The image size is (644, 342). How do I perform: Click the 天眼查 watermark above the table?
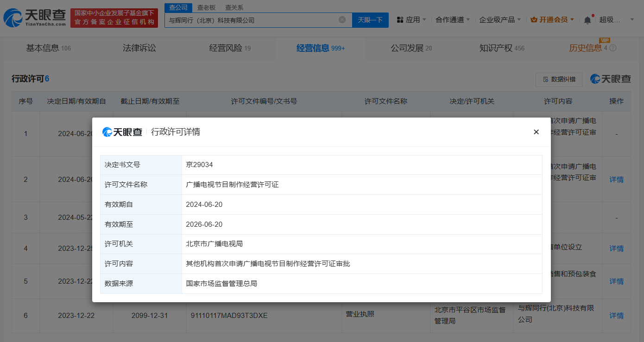pos(611,79)
